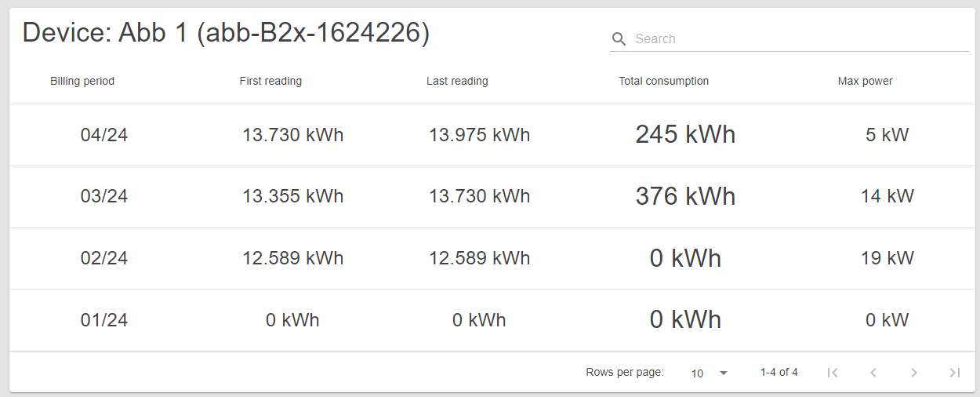Screen dimensions: 980x397
Task: Select billing period 01/24 cell
Action: click(104, 320)
